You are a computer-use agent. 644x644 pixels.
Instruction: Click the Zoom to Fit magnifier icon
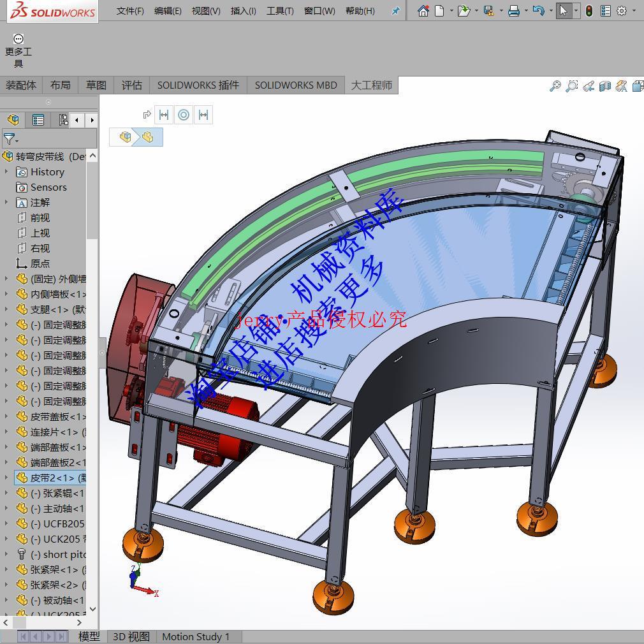pyautogui.click(x=555, y=86)
